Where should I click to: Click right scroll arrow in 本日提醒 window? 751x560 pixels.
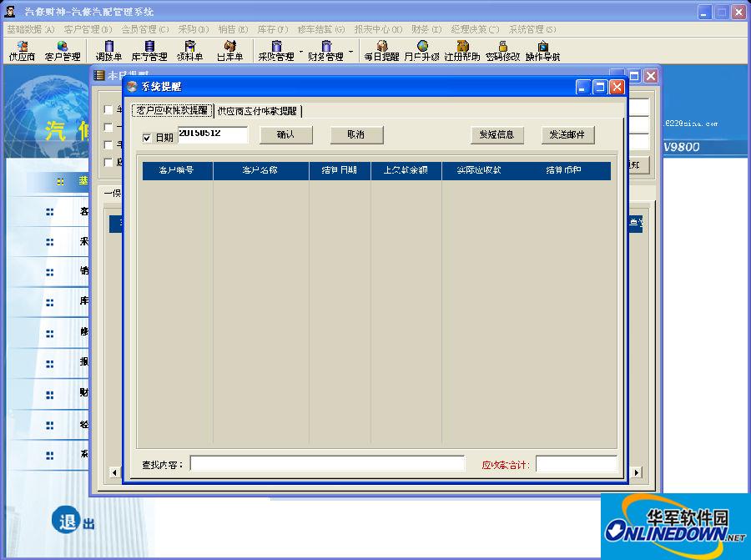click(x=636, y=472)
